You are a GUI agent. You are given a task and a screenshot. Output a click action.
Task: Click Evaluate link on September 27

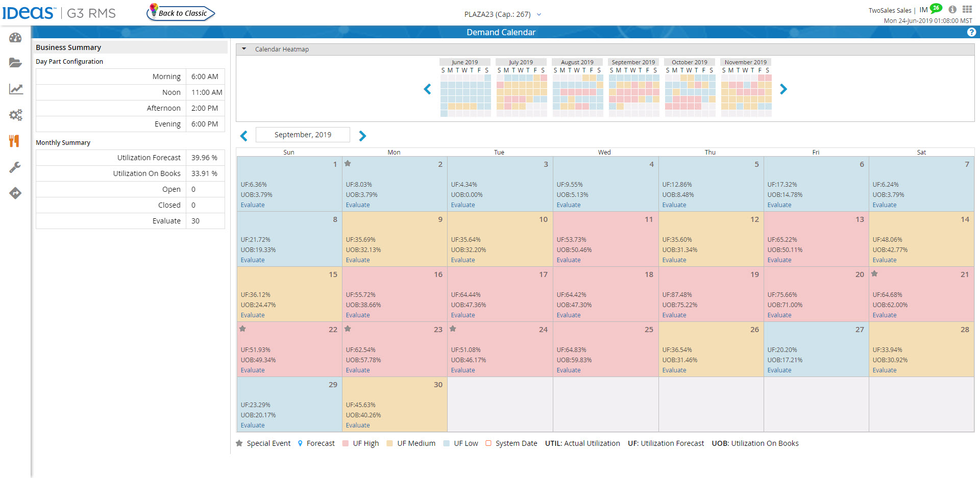[x=779, y=370]
